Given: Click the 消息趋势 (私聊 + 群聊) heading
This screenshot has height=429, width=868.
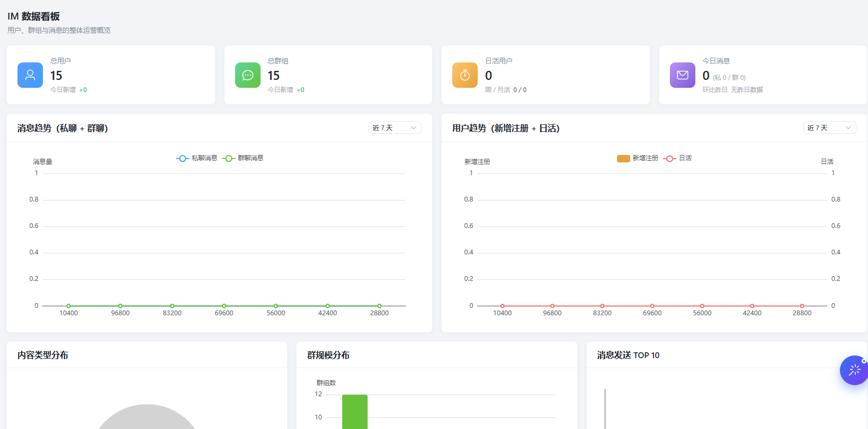Looking at the screenshot, I should (62, 128).
